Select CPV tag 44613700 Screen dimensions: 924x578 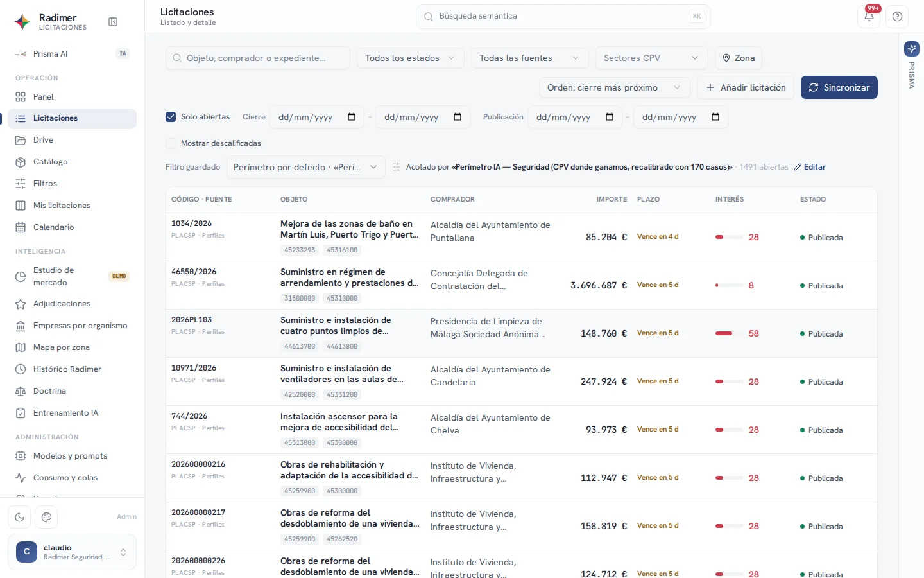click(x=300, y=347)
